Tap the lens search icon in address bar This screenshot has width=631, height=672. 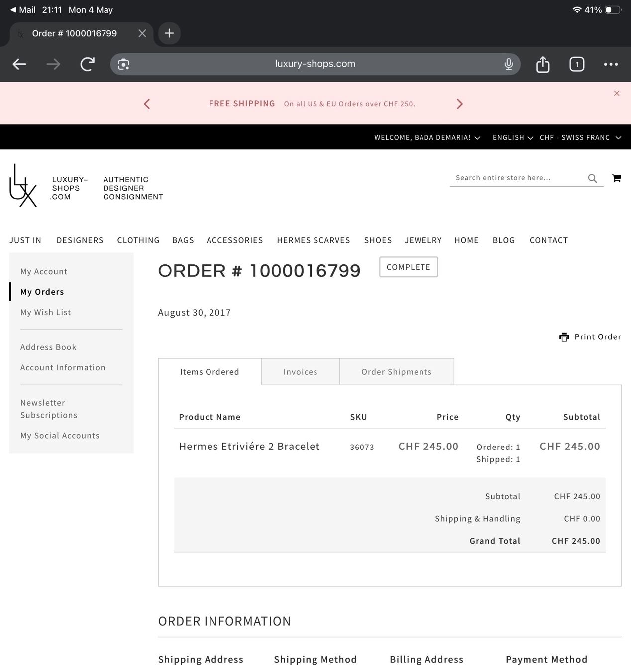click(123, 64)
